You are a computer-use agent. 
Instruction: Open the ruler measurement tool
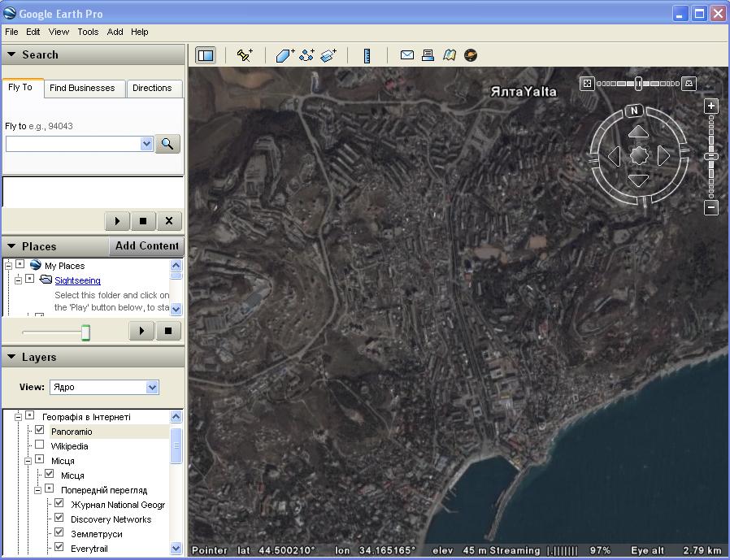click(367, 55)
